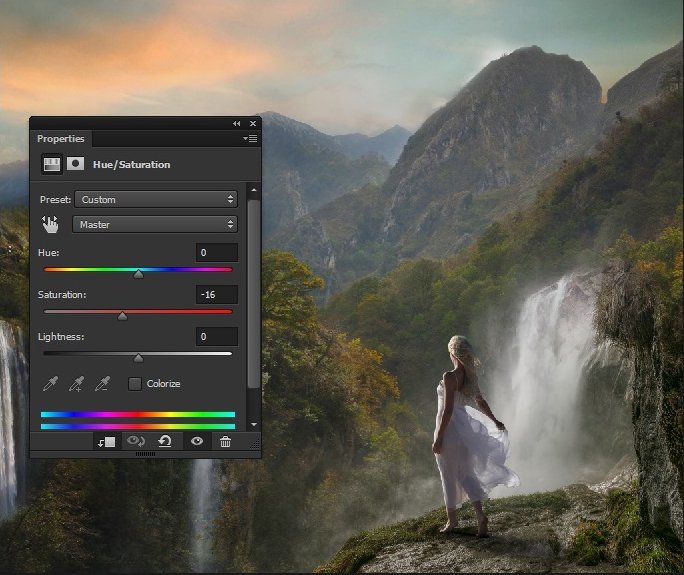The image size is (684, 575).
Task: Click the view previous state icon
Action: coord(136,441)
